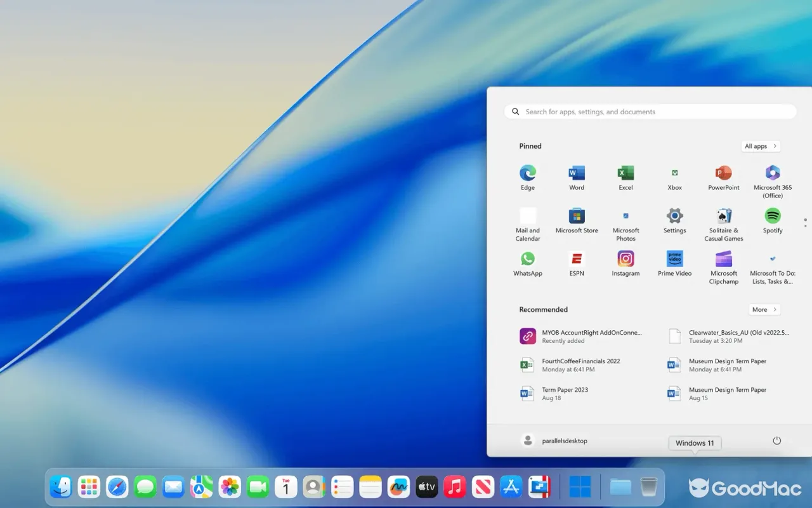
Task: Open Microsoft 365 (Office)
Action: pos(773,181)
